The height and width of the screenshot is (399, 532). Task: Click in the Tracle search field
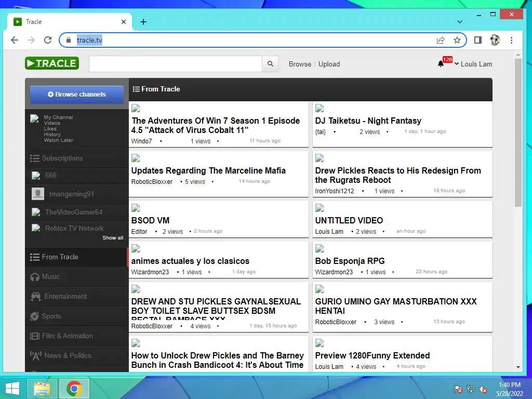(176, 64)
